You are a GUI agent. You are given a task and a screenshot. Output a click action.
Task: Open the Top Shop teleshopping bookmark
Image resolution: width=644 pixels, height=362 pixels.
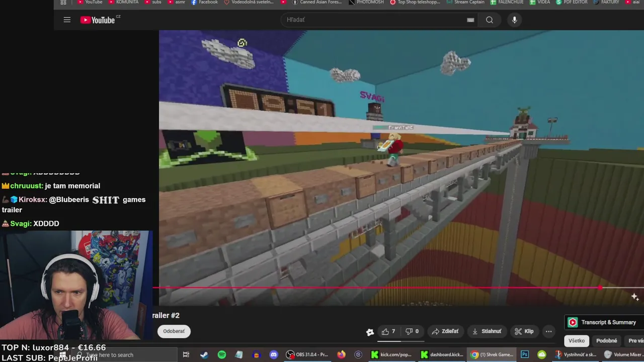tap(415, 2)
